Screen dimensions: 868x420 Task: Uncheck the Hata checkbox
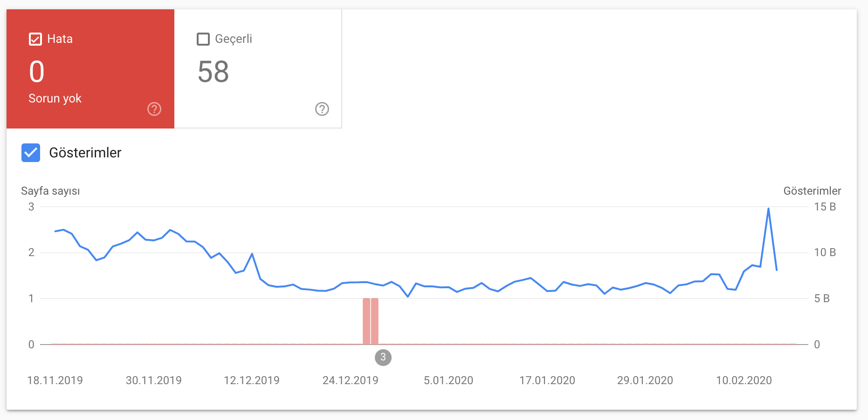[35, 39]
